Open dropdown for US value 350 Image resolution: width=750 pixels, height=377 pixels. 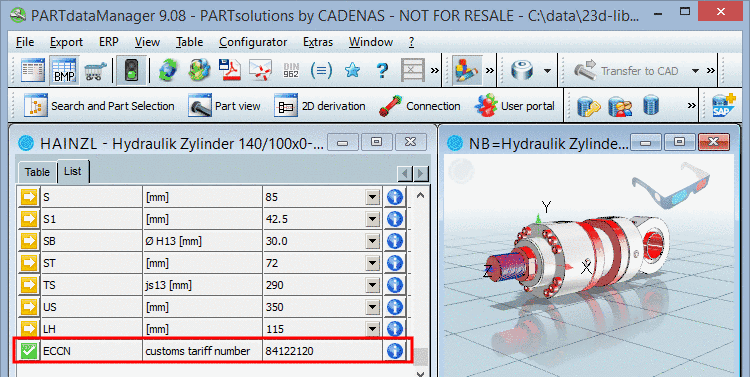coord(372,307)
